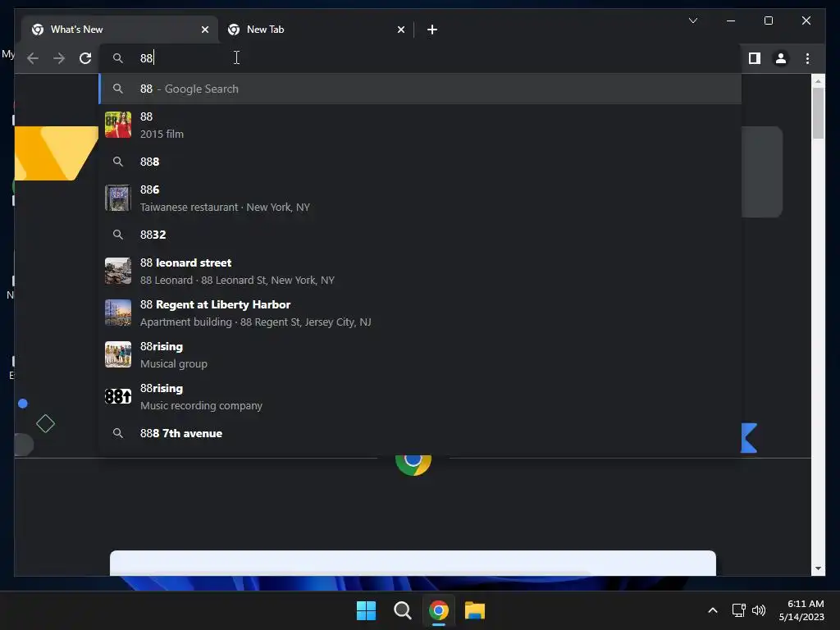This screenshot has width=840, height=630.
Task: Click the page vertical scrollbar thumb
Action: click(x=818, y=113)
